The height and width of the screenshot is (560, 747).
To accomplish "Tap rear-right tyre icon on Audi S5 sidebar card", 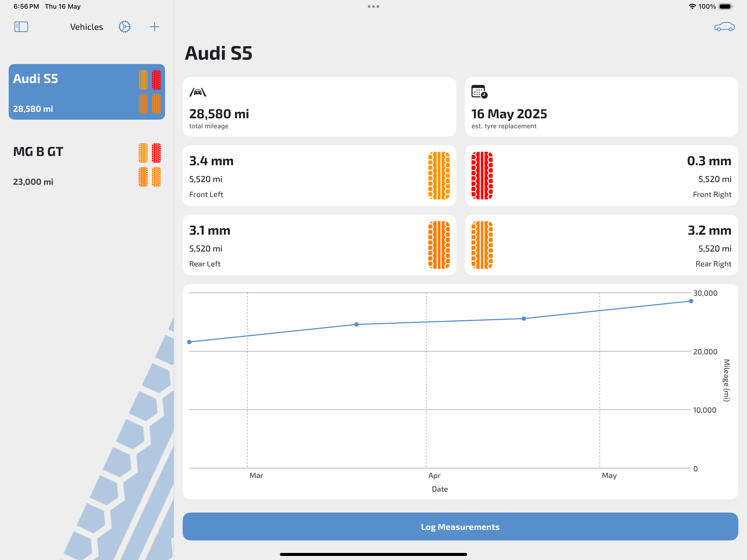I will (x=156, y=104).
